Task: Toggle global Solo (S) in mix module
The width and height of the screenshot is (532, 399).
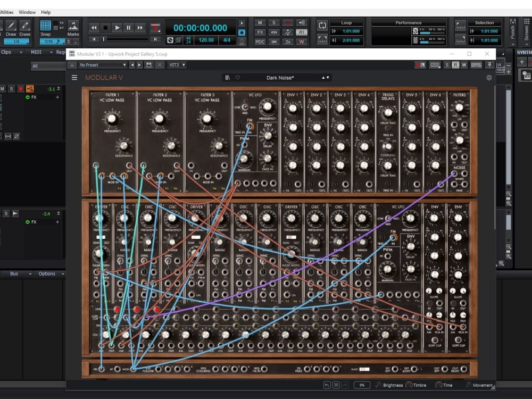Action: pos(274,23)
